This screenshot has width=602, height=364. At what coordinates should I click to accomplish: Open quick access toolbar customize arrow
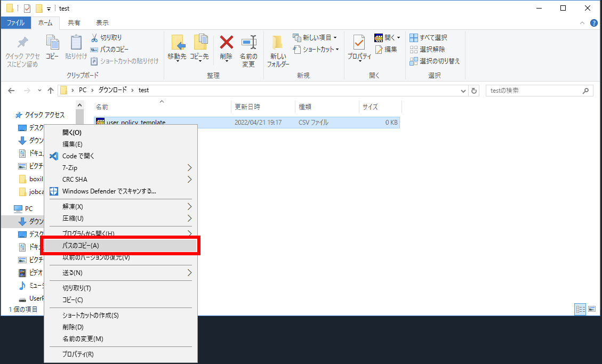49,9
